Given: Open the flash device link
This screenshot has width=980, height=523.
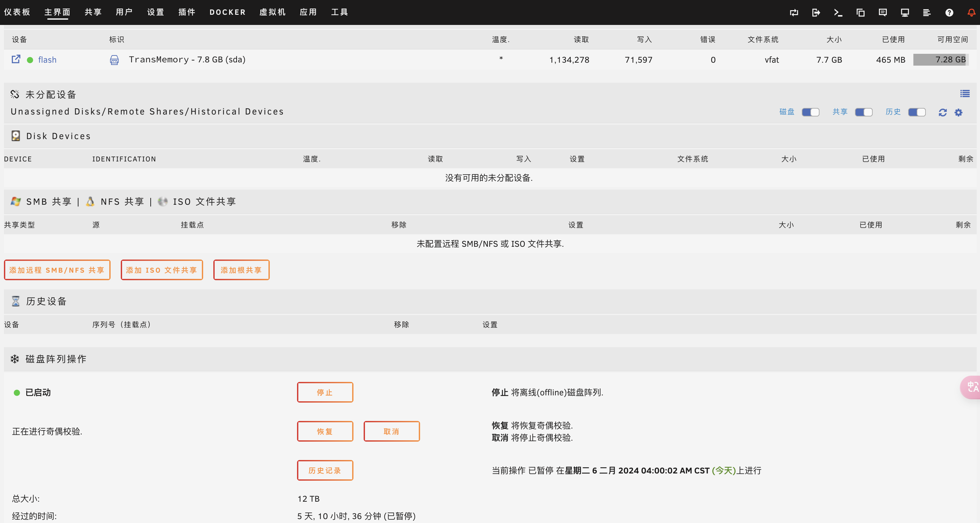Looking at the screenshot, I should [x=47, y=60].
